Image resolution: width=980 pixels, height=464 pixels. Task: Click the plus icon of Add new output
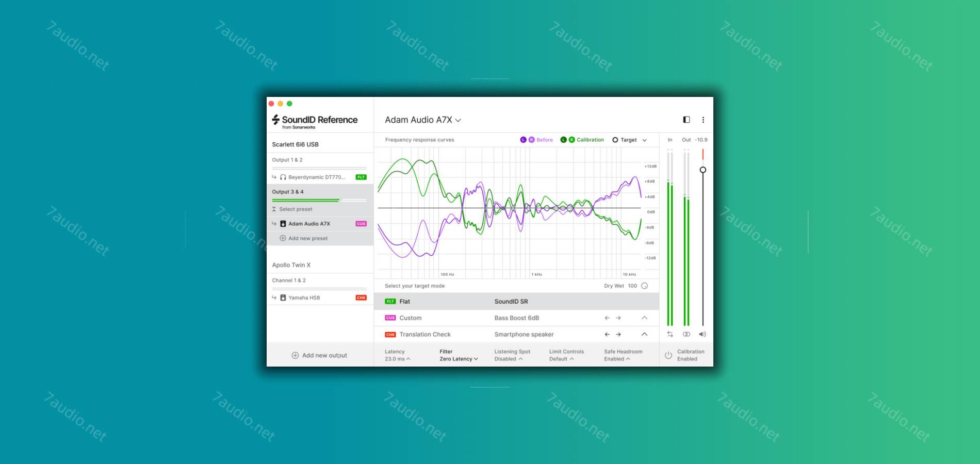coord(295,355)
